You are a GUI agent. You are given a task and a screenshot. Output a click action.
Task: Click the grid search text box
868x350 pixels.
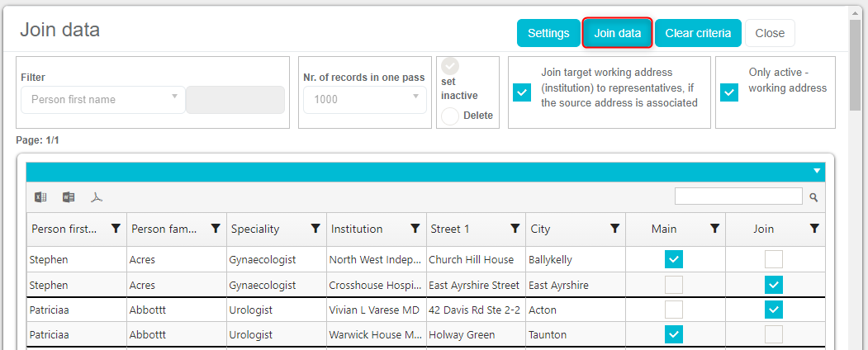click(738, 196)
